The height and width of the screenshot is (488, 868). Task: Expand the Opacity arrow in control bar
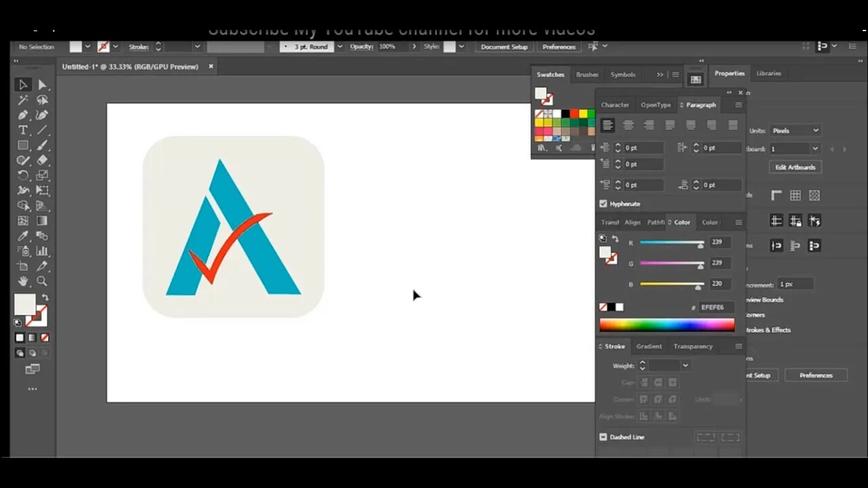click(x=414, y=47)
